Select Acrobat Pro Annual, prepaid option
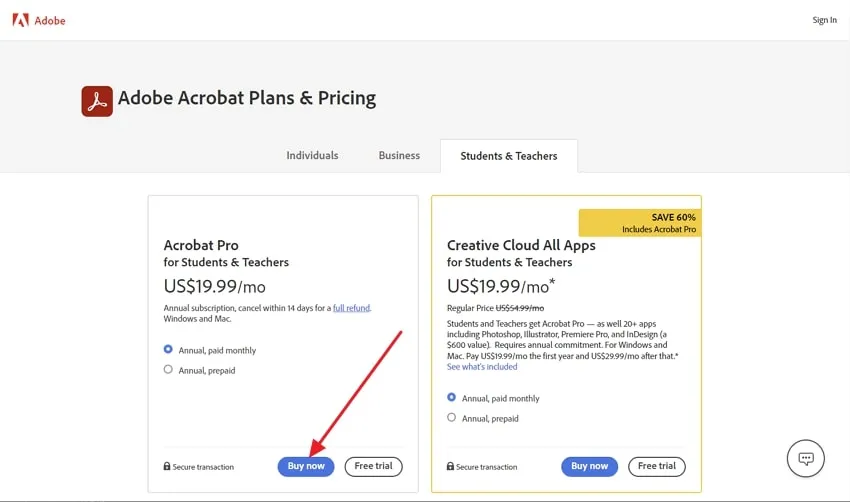 pyautogui.click(x=168, y=370)
